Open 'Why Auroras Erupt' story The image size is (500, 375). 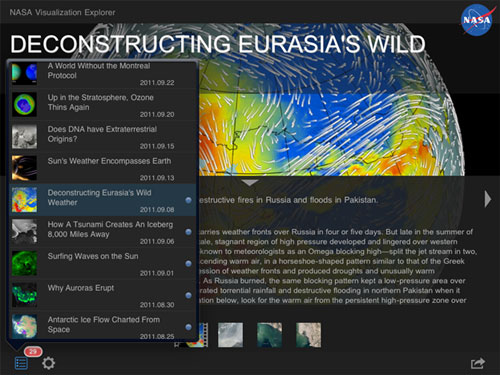point(103,295)
